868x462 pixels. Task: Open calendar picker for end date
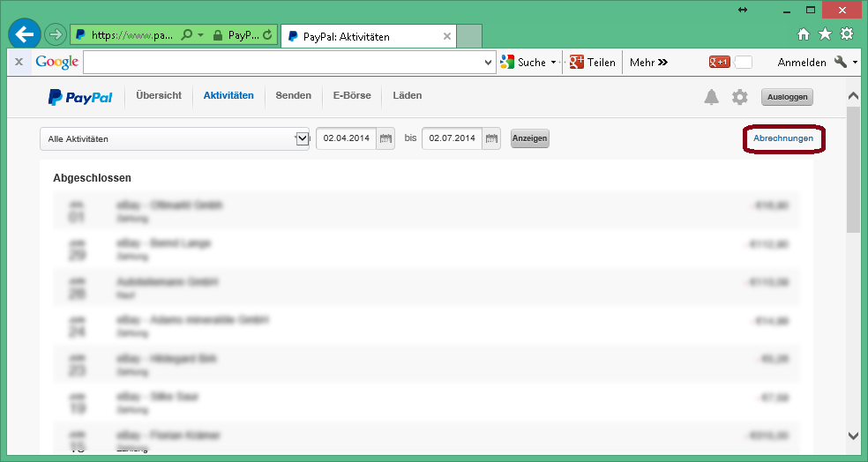point(491,138)
